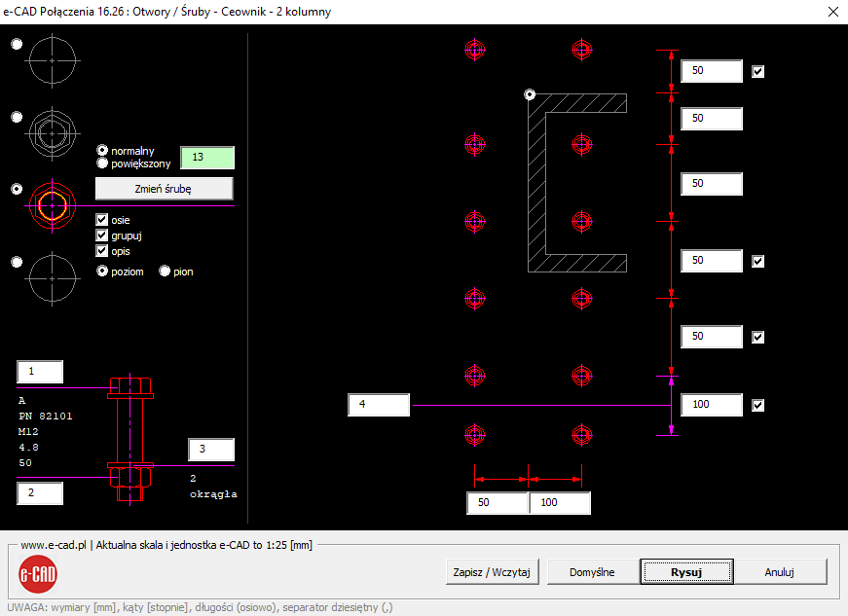
Task: Toggle the checkbox beside the fourth 50 spacing
Action: 758,262
